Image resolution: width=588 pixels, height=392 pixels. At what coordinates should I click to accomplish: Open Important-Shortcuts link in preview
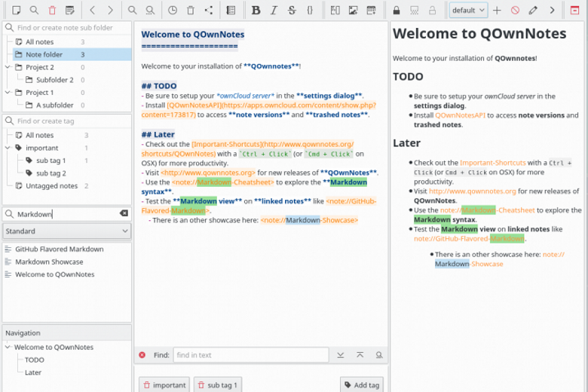[493, 163]
